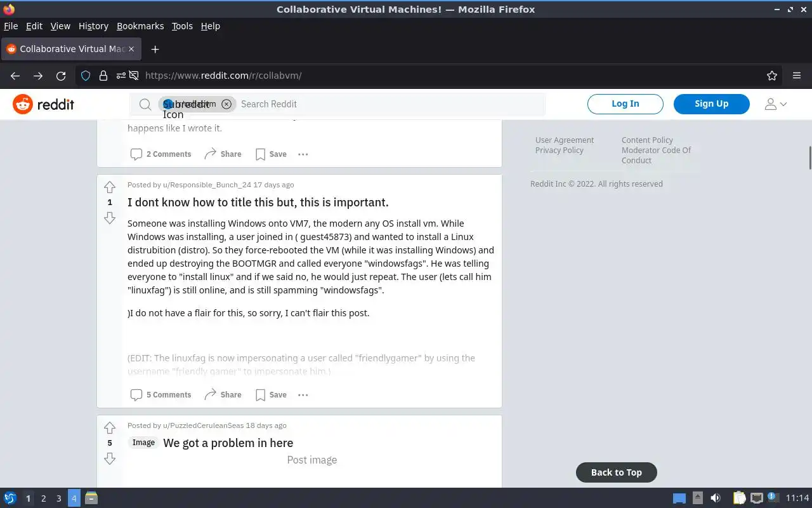Open 5 Comments on the VM7 post
The image size is (812, 508).
click(160, 394)
